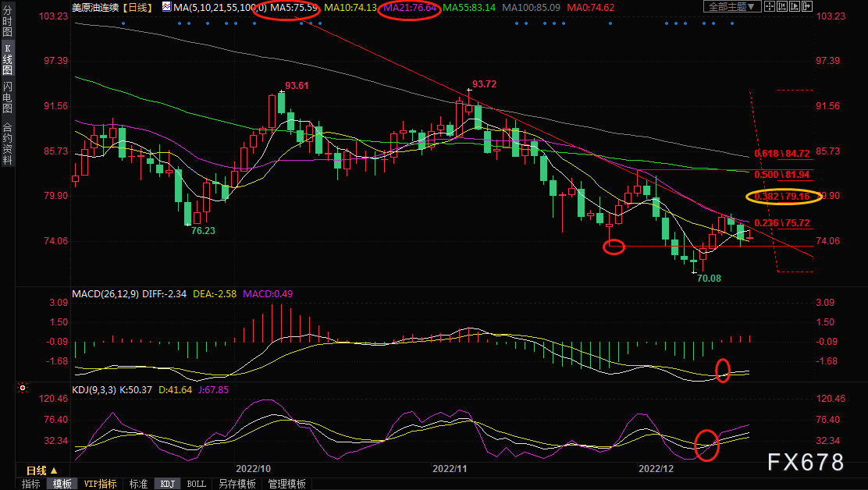Click the MACD(26,12,9) indicator label

click(105, 293)
